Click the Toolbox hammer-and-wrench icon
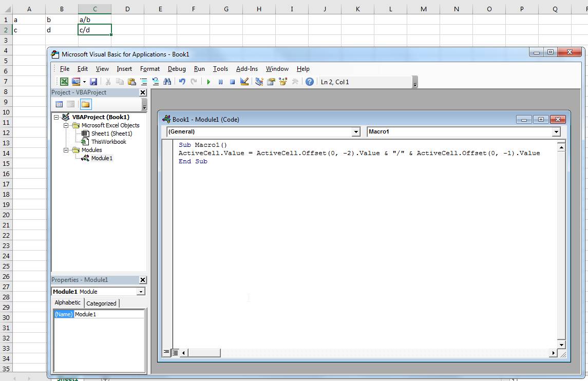588x381 pixels. [x=295, y=82]
